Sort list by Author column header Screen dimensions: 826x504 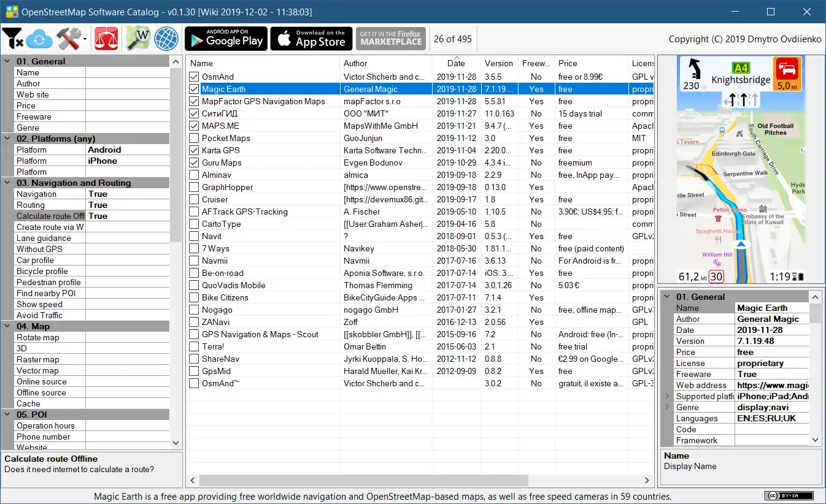tap(386, 63)
